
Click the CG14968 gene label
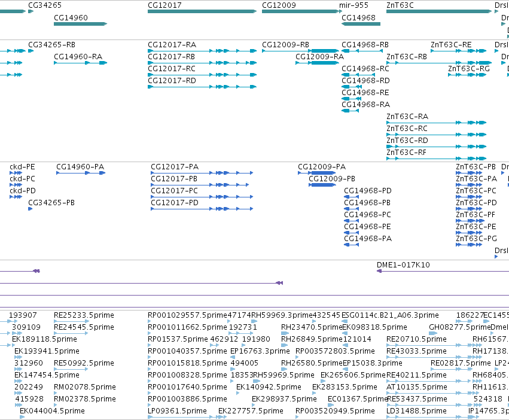pyautogui.click(x=358, y=17)
